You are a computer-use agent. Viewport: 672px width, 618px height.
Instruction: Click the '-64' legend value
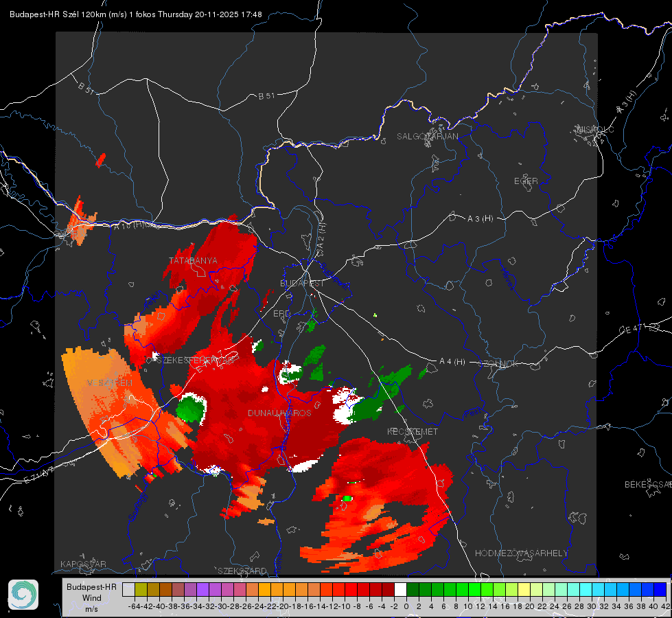[x=135, y=606]
